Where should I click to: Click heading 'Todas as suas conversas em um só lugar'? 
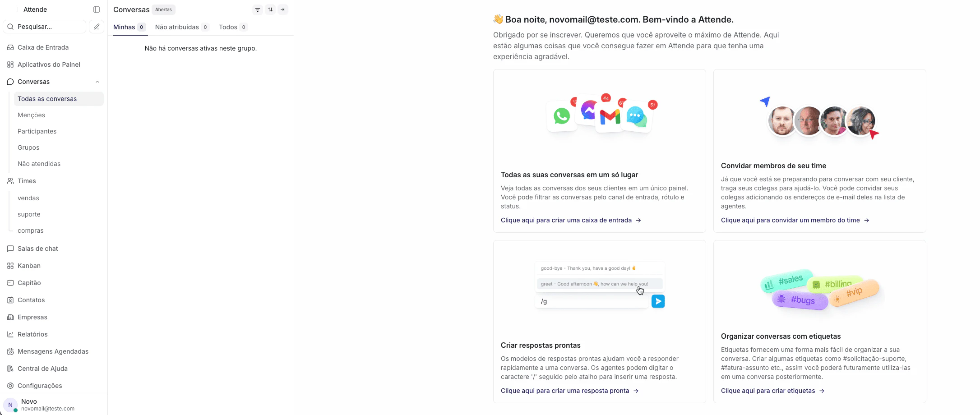click(x=569, y=175)
